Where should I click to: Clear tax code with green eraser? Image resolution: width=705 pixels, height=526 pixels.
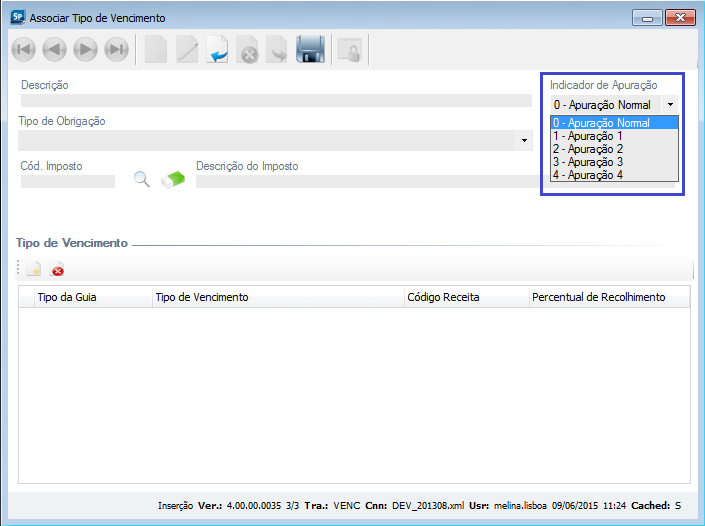173,179
